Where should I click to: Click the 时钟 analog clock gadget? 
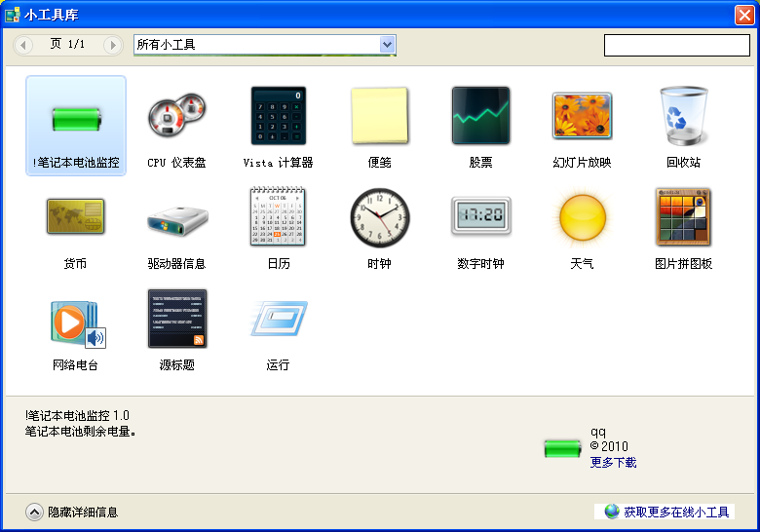[379, 218]
